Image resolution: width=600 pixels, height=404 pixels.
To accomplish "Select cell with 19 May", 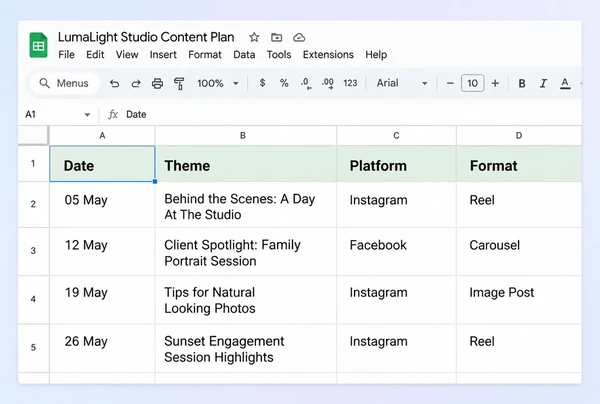I will point(102,299).
